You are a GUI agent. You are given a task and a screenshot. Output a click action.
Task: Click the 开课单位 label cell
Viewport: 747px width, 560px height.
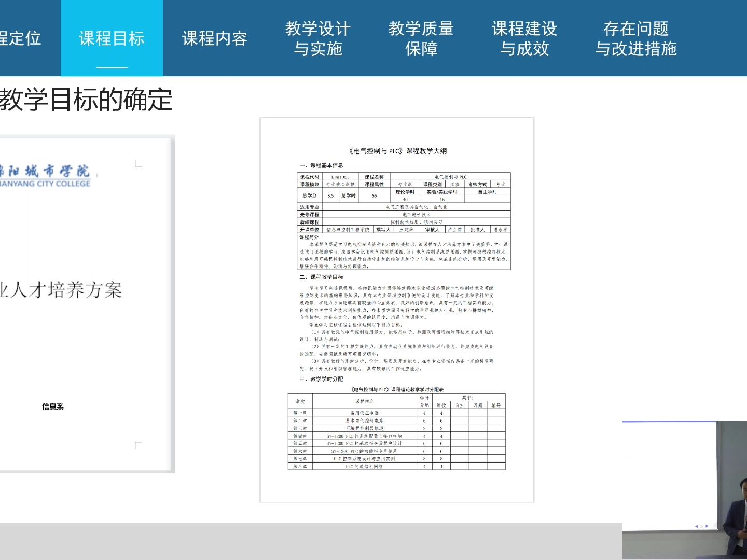click(x=310, y=229)
